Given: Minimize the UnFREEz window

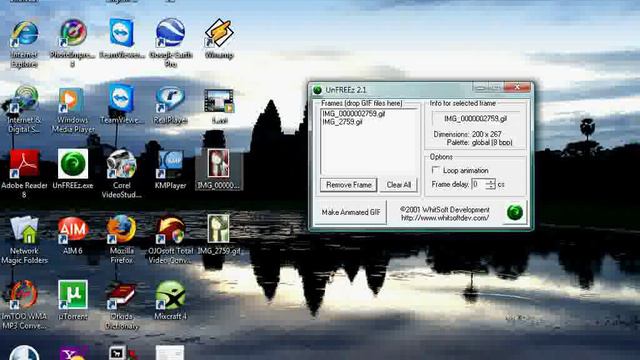Looking at the screenshot, I should pyautogui.click(x=480, y=87).
